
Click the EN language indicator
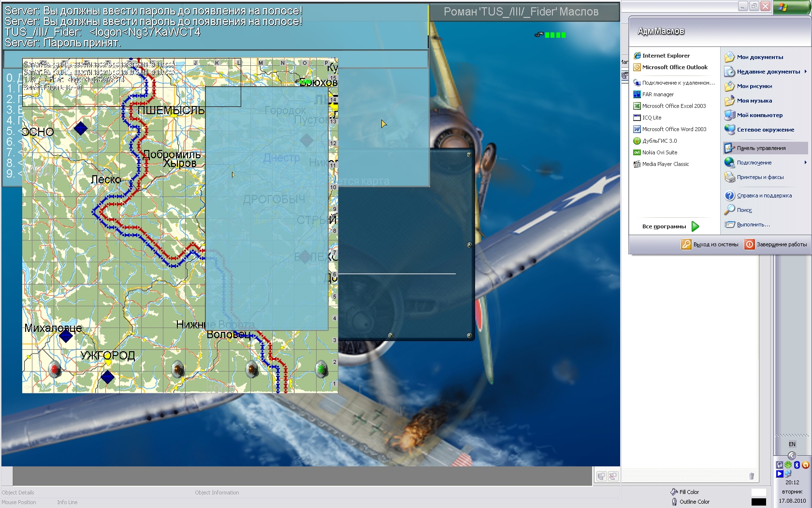(792, 444)
